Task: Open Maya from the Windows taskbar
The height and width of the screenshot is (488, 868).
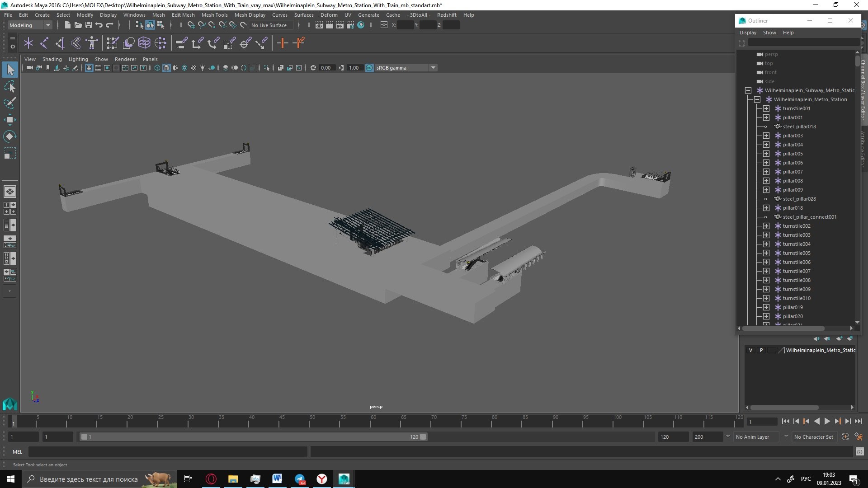Action: pyautogui.click(x=344, y=479)
